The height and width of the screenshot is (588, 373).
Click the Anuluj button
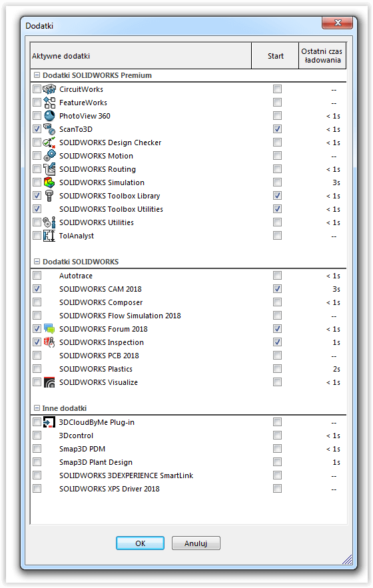coord(196,543)
